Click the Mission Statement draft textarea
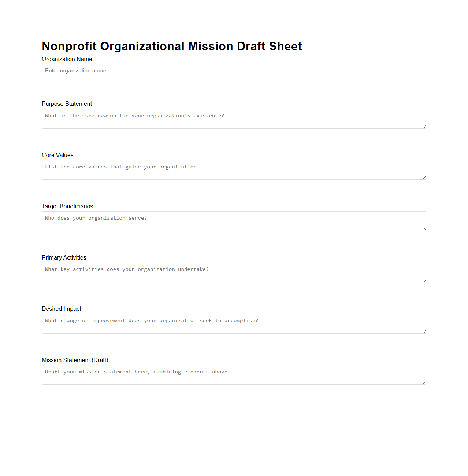468x476 pixels. coord(234,375)
